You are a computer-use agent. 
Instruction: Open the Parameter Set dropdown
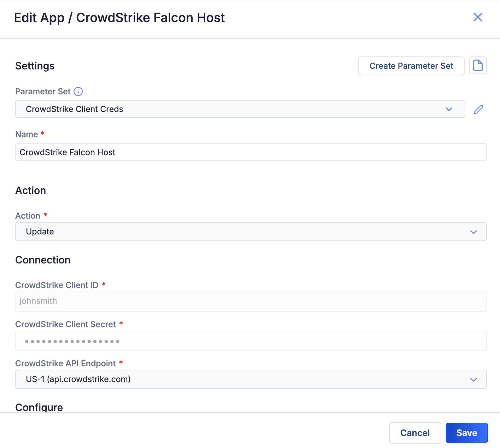(x=240, y=109)
